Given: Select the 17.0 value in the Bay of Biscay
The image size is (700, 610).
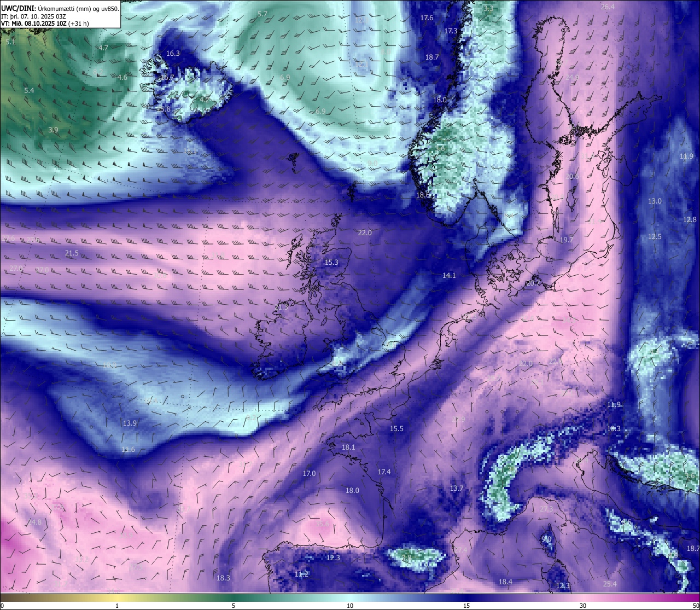Looking at the screenshot, I should coord(309,473).
